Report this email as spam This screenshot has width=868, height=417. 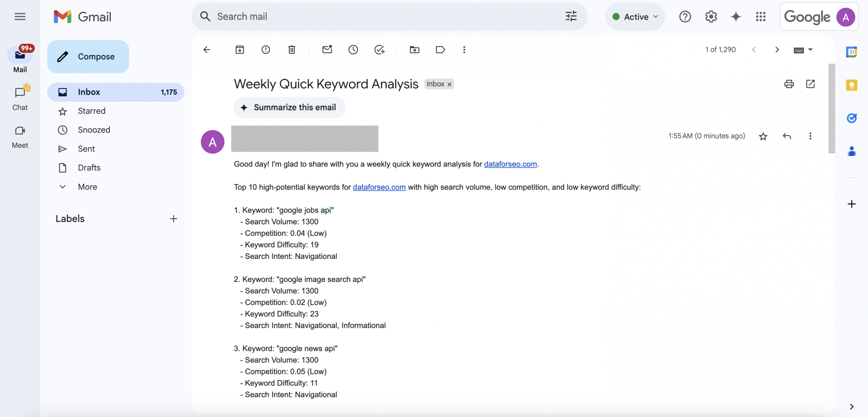pos(266,50)
